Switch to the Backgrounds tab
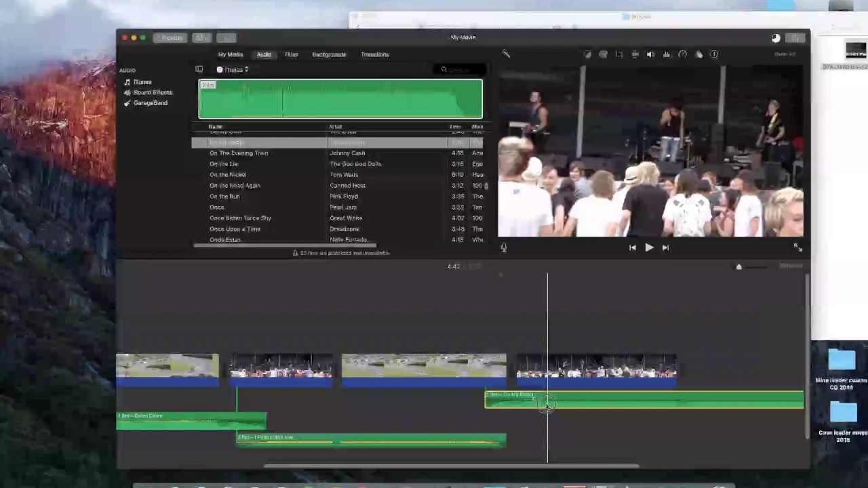Image resolution: width=868 pixels, height=488 pixels. point(329,54)
